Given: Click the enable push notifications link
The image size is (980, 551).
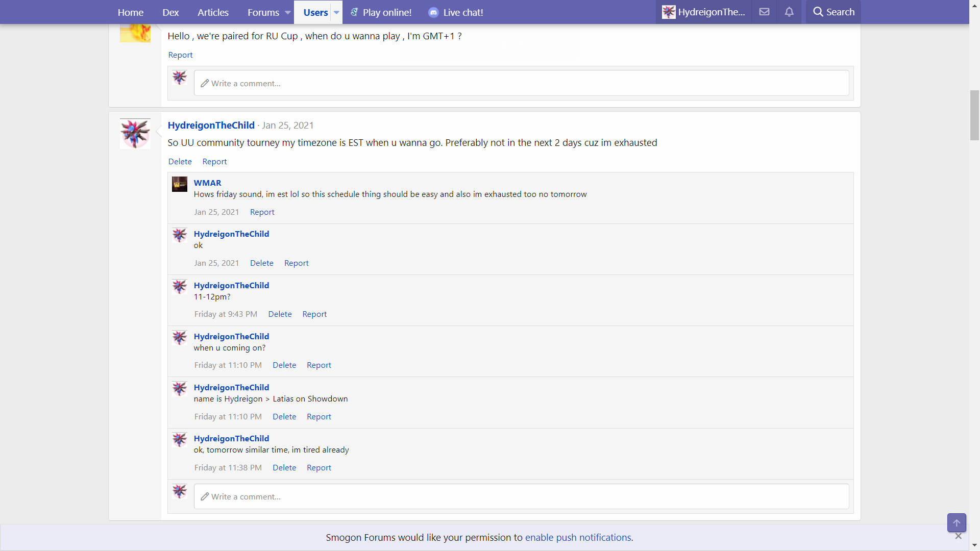Looking at the screenshot, I should 578,537.
